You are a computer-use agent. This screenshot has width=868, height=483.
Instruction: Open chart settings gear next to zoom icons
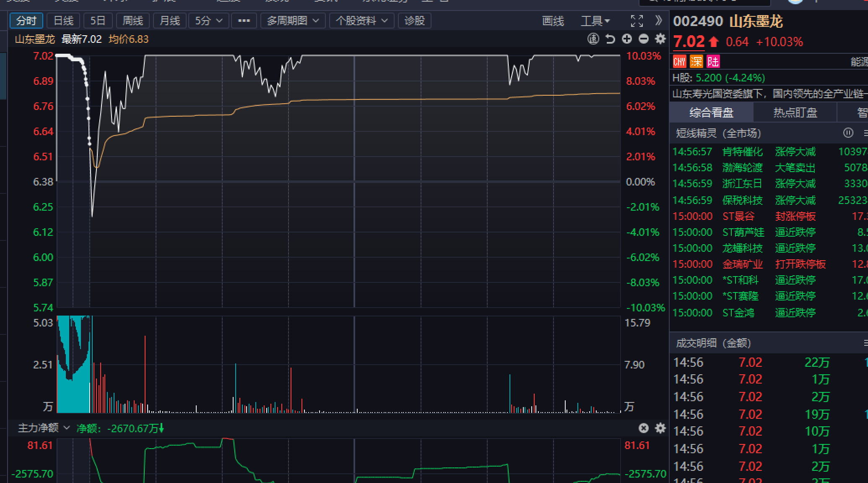[660, 39]
